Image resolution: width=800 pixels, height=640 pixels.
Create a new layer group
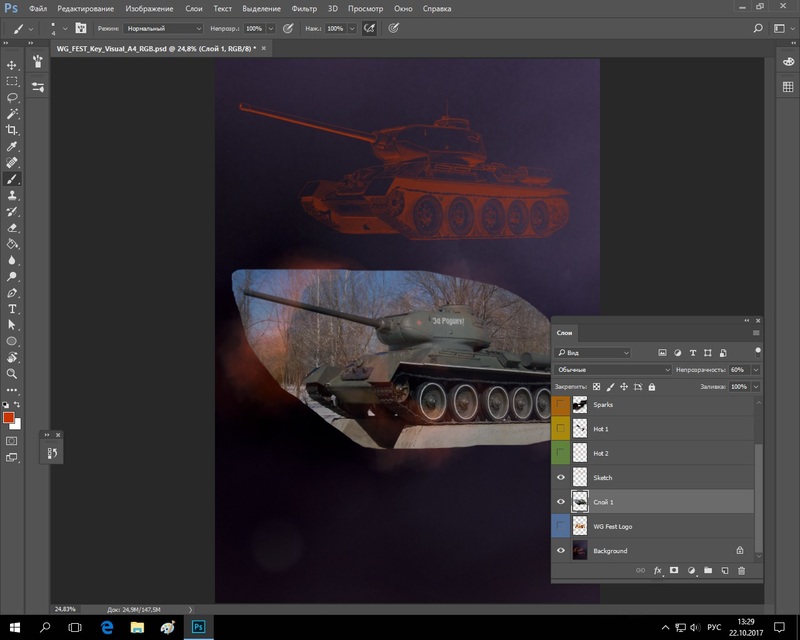[x=708, y=571]
